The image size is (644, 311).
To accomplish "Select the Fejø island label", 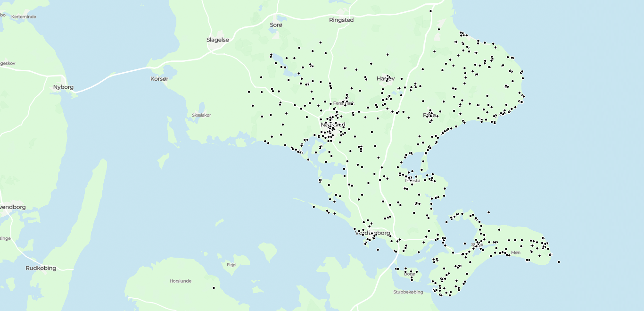I will point(231,264).
